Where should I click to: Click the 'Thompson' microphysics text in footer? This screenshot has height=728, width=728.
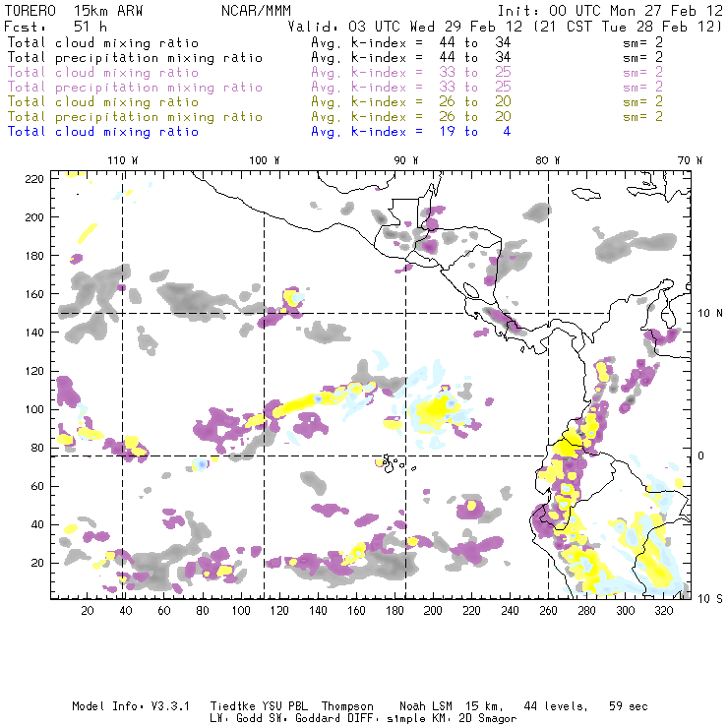pos(347,706)
